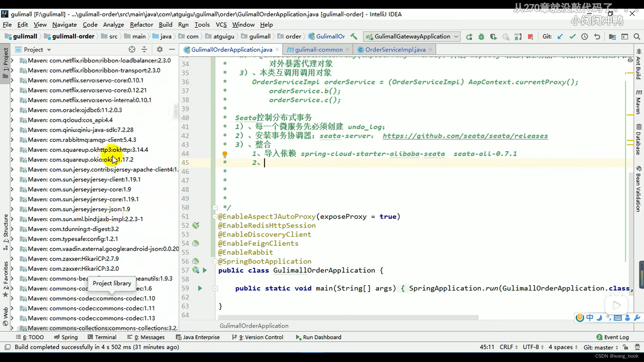
Task: Open the Event Log
Action: click(612, 337)
